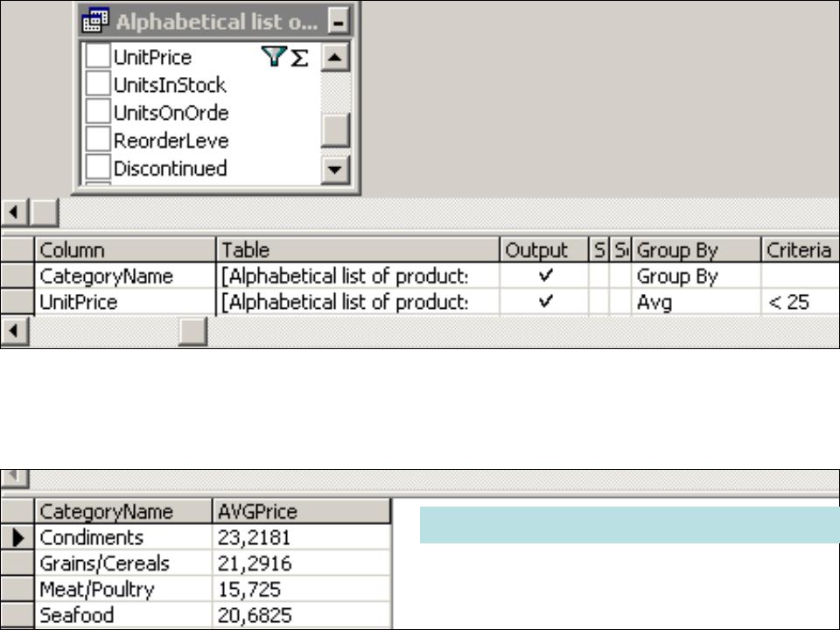The width and height of the screenshot is (840, 630).
Task: Click Table cell of UnitPrice grid row
Action: 358,302
